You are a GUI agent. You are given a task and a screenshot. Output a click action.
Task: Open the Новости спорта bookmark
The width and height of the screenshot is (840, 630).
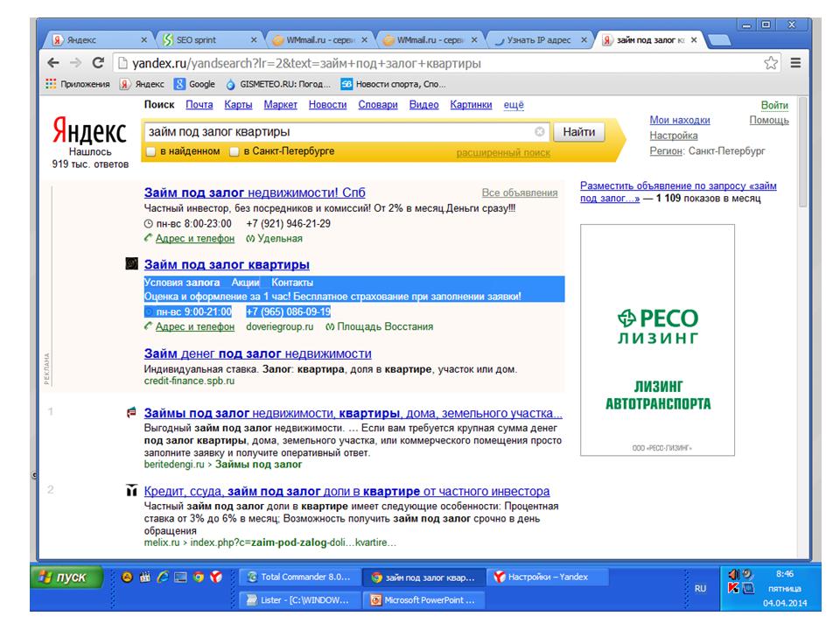tap(394, 84)
